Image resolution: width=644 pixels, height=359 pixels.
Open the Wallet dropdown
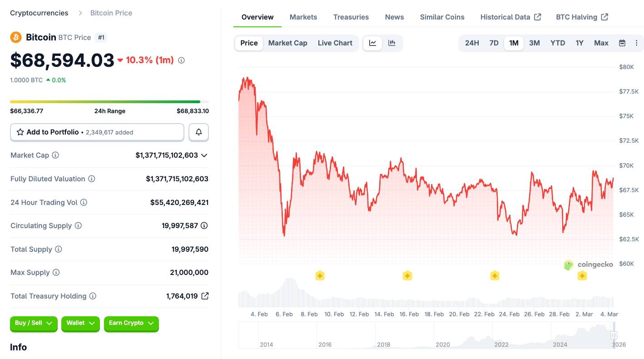click(80, 323)
